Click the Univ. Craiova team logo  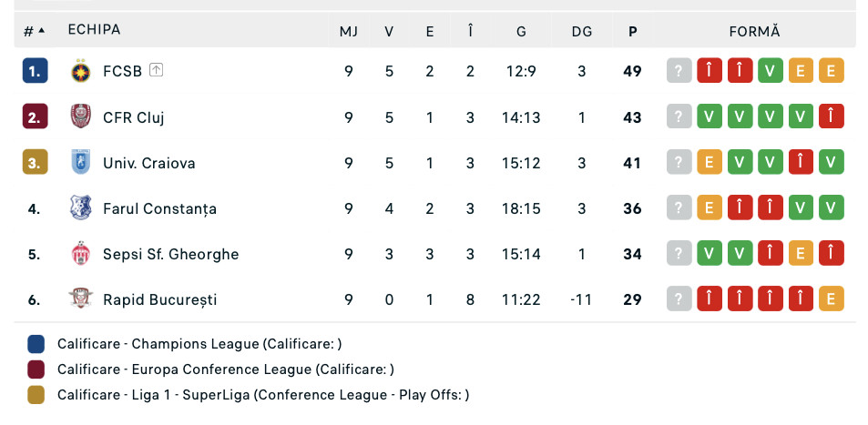pos(81,163)
